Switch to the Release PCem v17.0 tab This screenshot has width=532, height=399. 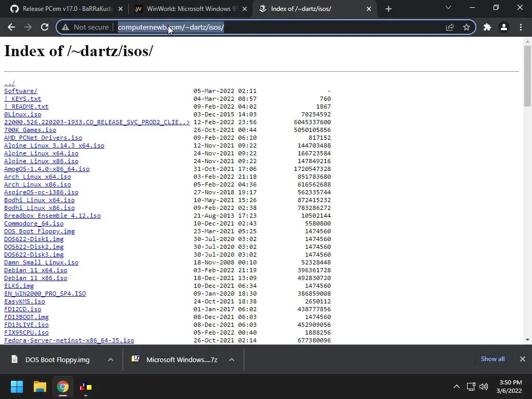click(x=66, y=9)
